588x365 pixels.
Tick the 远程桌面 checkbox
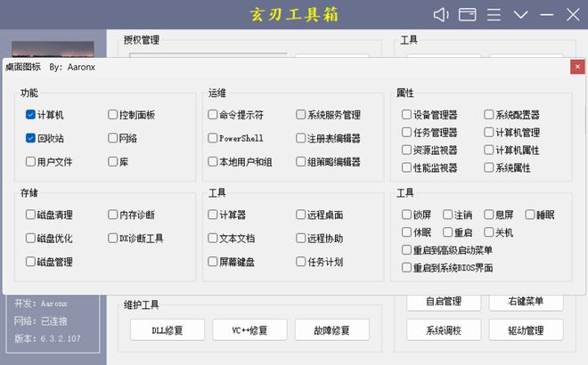coord(301,215)
